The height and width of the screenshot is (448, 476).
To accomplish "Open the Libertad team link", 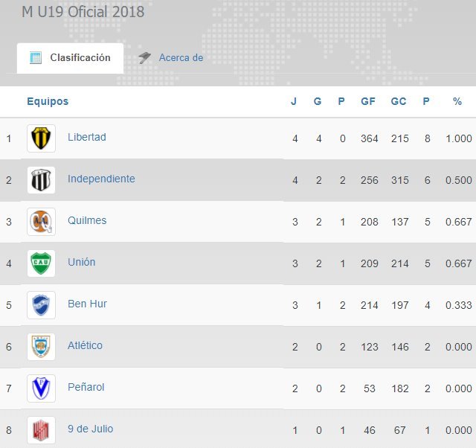I will [87, 138].
